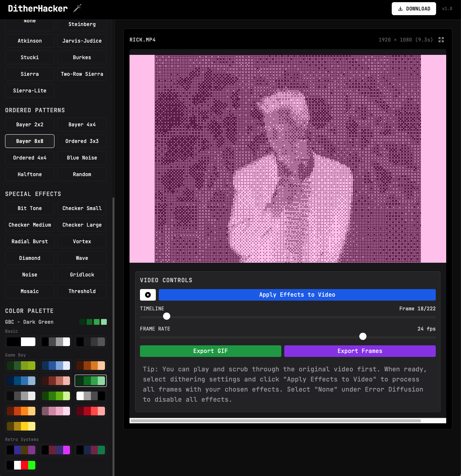
Task: Select the bright lime green palette
Action: [x=56, y=396]
